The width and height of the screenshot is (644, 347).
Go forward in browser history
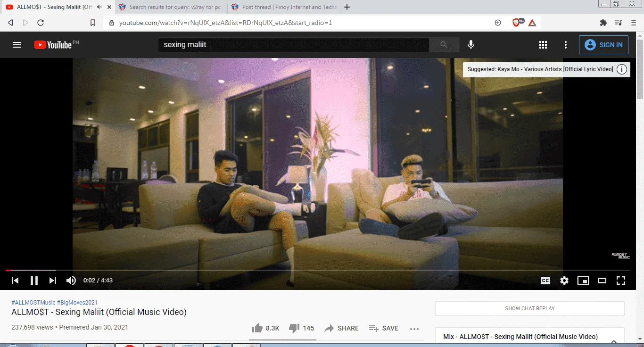(x=25, y=23)
